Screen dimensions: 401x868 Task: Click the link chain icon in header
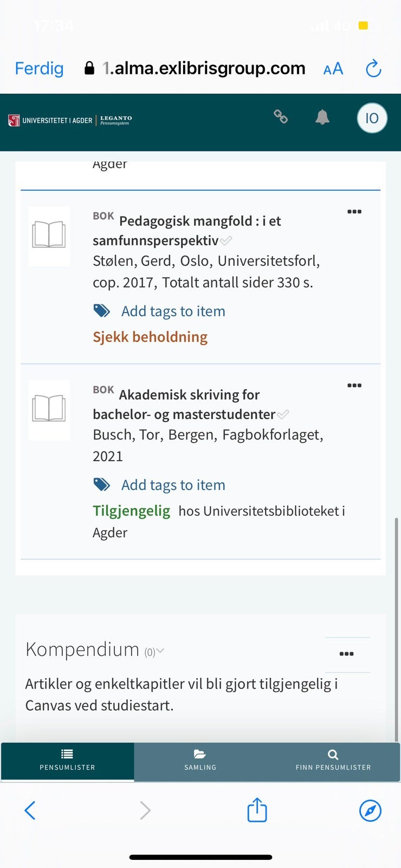point(280,117)
